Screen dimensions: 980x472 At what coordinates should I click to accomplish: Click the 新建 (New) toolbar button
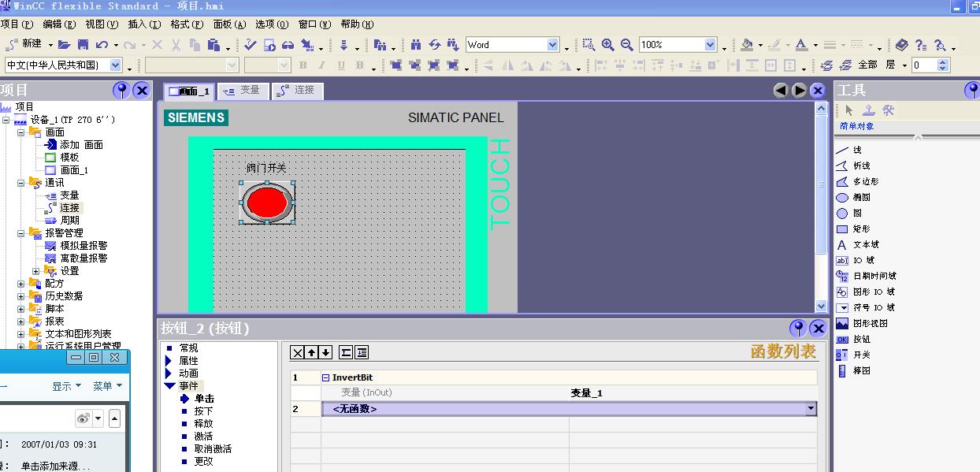pos(24,45)
